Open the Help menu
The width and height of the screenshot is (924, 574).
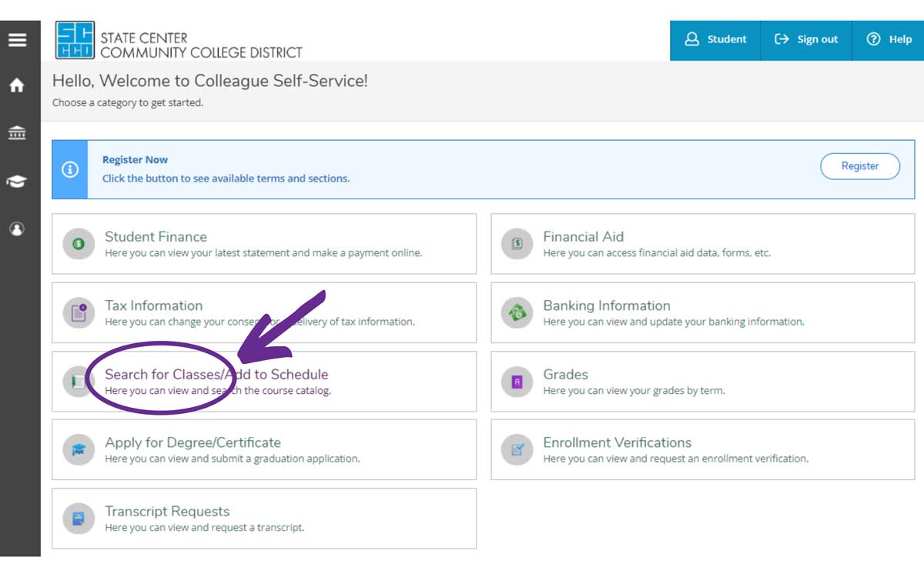889,39
